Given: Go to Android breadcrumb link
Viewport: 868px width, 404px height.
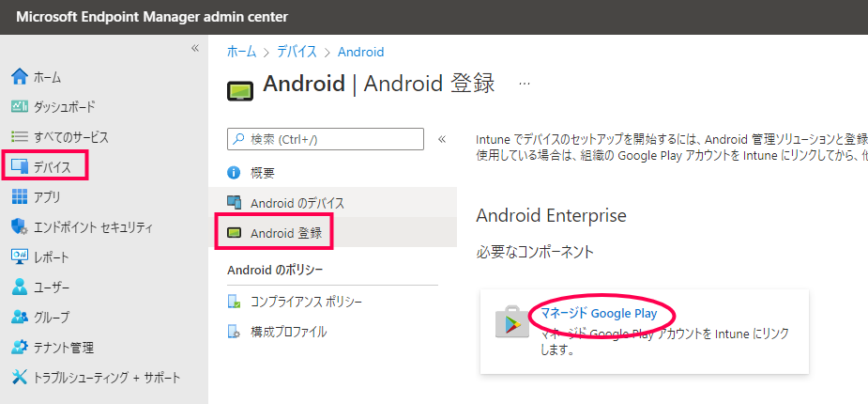Looking at the screenshot, I should pyautogui.click(x=361, y=52).
